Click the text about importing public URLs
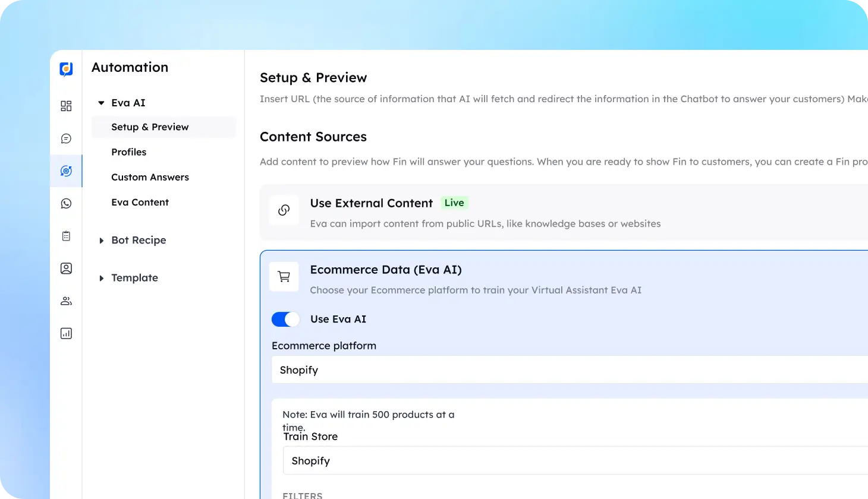The height and width of the screenshot is (499, 868). [485, 224]
